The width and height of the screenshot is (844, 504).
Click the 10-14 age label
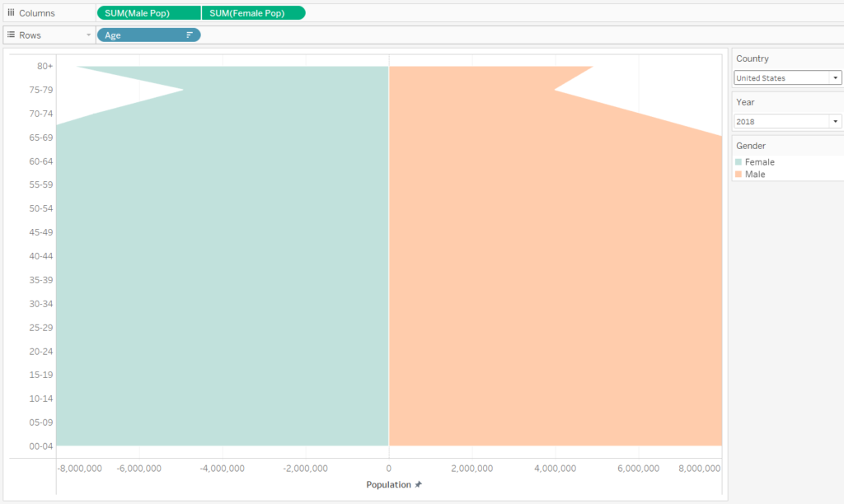click(41, 399)
